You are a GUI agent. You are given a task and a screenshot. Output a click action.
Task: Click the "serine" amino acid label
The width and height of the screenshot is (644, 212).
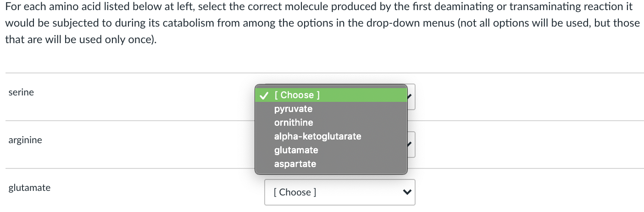click(x=21, y=92)
